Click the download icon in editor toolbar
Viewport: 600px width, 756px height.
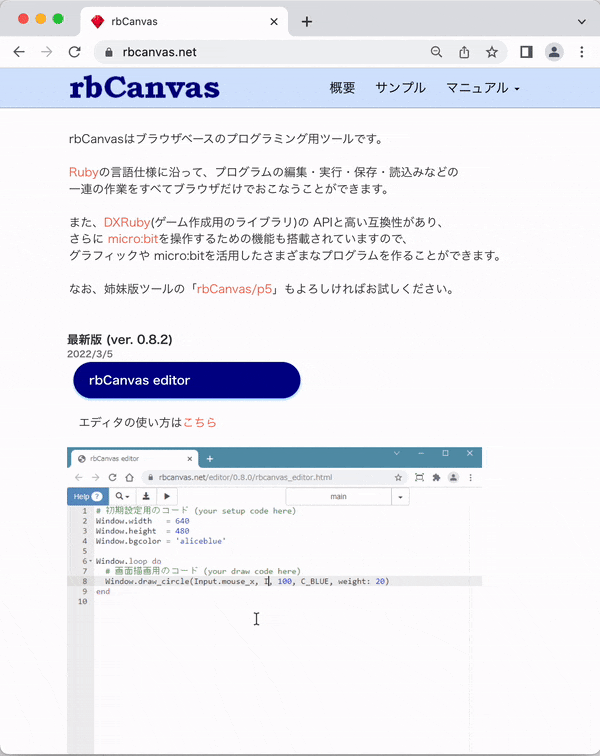pyautogui.click(x=146, y=496)
